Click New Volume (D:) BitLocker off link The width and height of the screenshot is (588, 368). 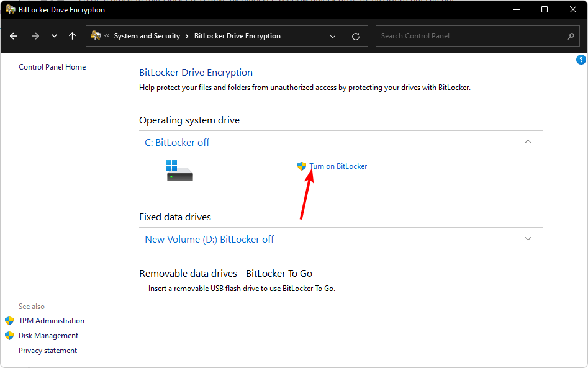click(x=209, y=240)
